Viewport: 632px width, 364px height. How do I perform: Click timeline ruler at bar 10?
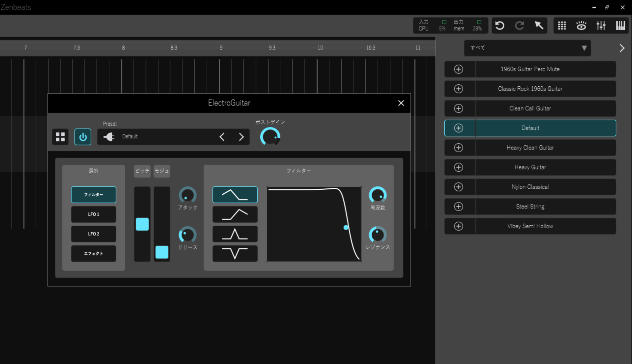[x=320, y=48]
